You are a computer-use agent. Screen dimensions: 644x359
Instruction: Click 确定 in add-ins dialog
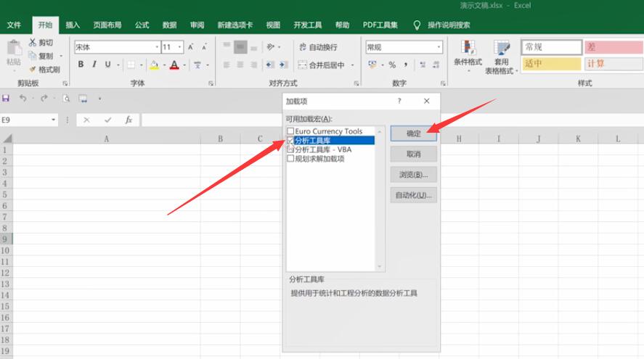[x=413, y=133]
